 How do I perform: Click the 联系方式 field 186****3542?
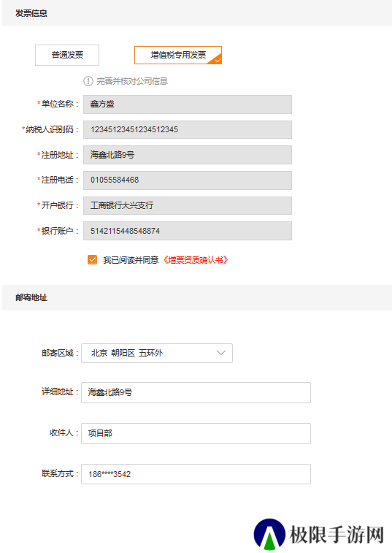(196, 474)
